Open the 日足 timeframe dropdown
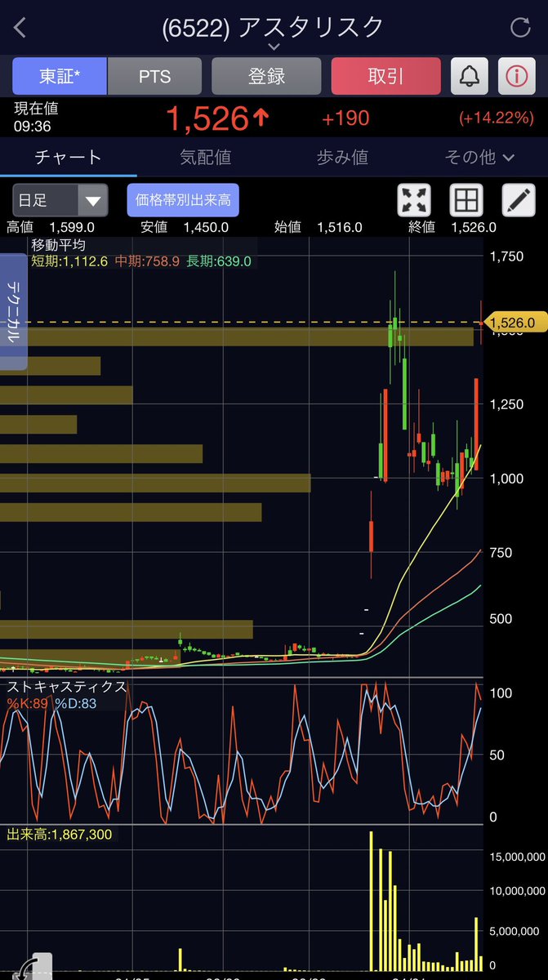This screenshot has width=548, height=980. pos(60,200)
